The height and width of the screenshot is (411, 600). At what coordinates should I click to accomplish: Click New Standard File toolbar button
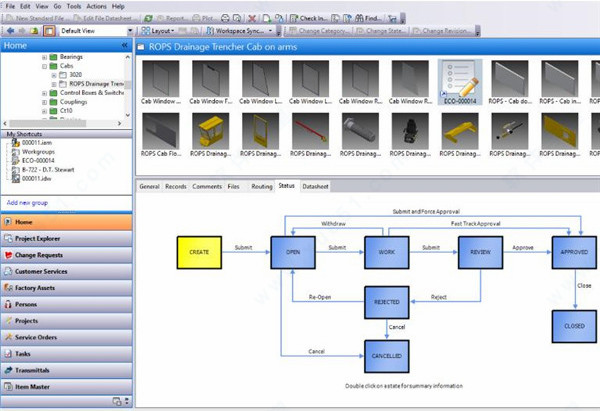coord(38,18)
